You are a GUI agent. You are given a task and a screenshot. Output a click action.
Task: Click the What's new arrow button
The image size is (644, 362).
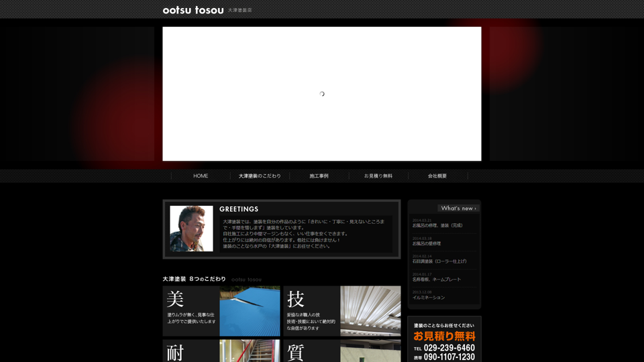[458, 208]
